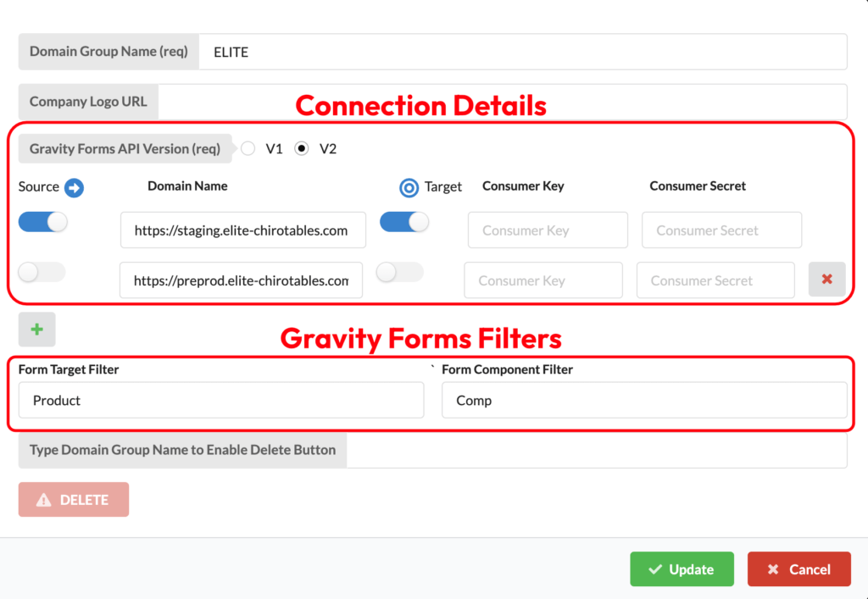The width and height of the screenshot is (868, 599).
Task: Click the blue Target bullseye icon
Action: click(x=409, y=188)
